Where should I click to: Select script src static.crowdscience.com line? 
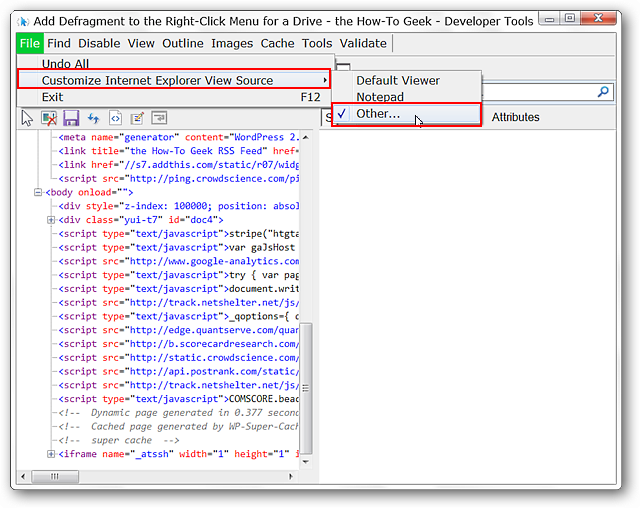[x=178, y=358]
